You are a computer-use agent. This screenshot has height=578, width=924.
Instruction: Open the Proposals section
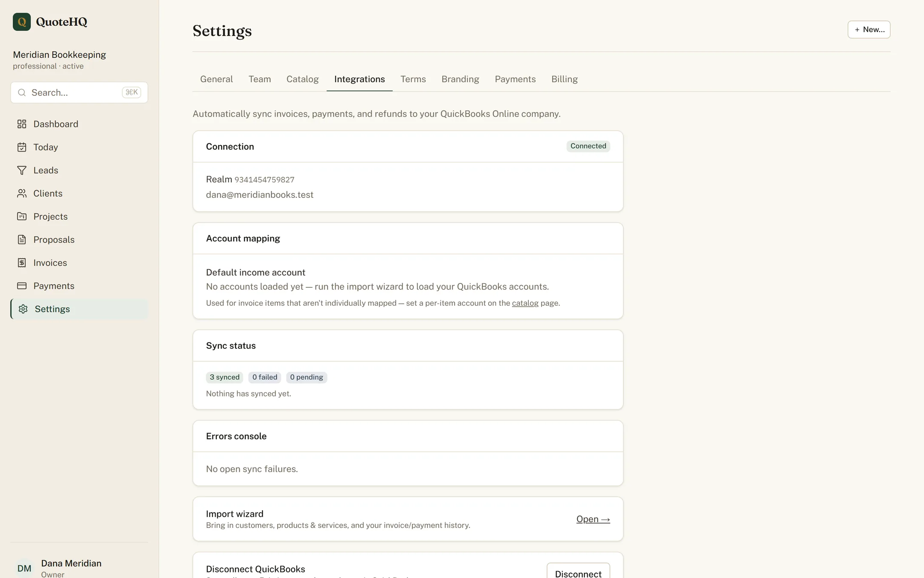pyautogui.click(x=79, y=240)
